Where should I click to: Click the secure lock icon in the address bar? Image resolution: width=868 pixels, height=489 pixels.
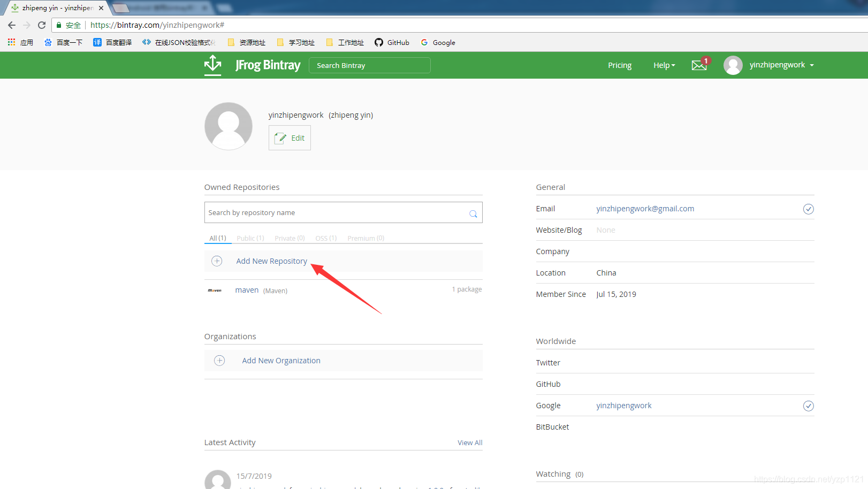59,25
